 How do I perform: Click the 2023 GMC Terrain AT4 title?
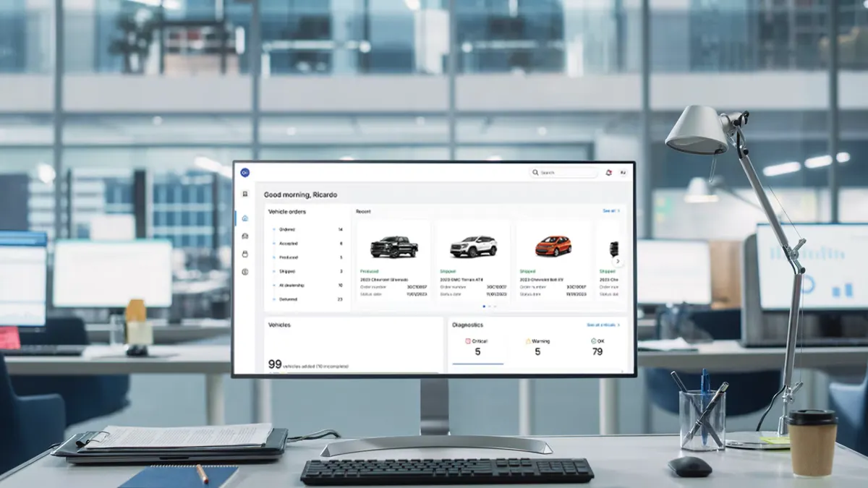pyautogui.click(x=462, y=279)
